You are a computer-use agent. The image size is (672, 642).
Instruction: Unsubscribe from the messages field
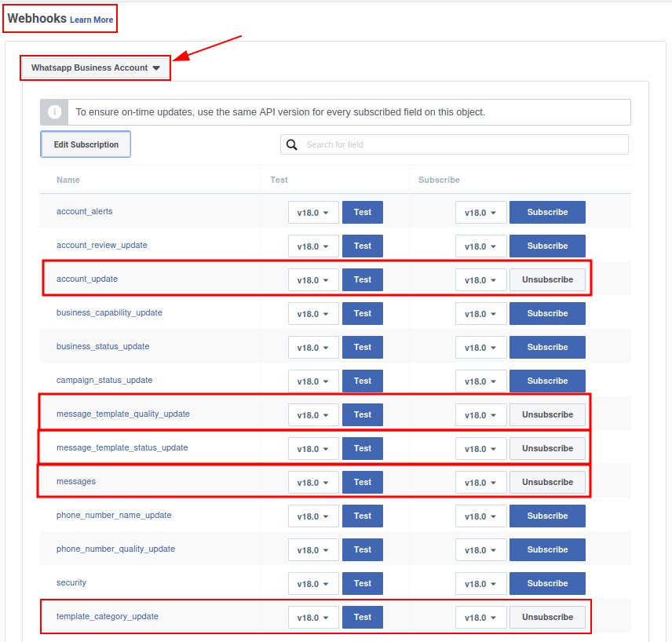tap(547, 482)
